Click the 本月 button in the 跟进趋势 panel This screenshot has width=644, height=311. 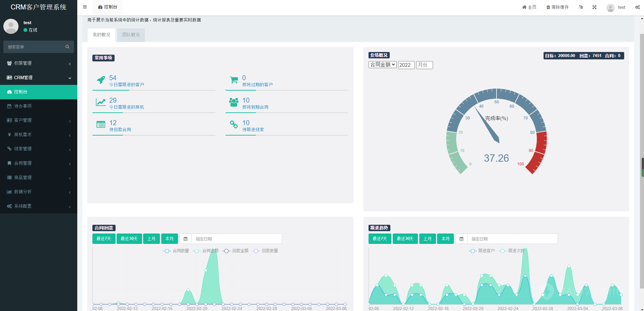(445, 239)
